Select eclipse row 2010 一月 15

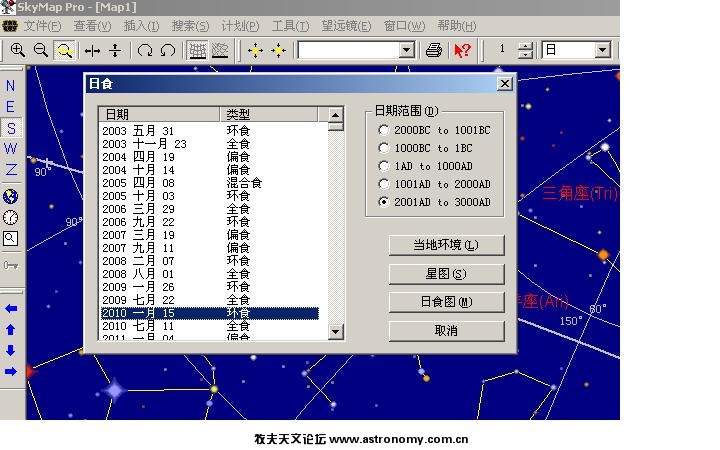click(x=209, y=313)
